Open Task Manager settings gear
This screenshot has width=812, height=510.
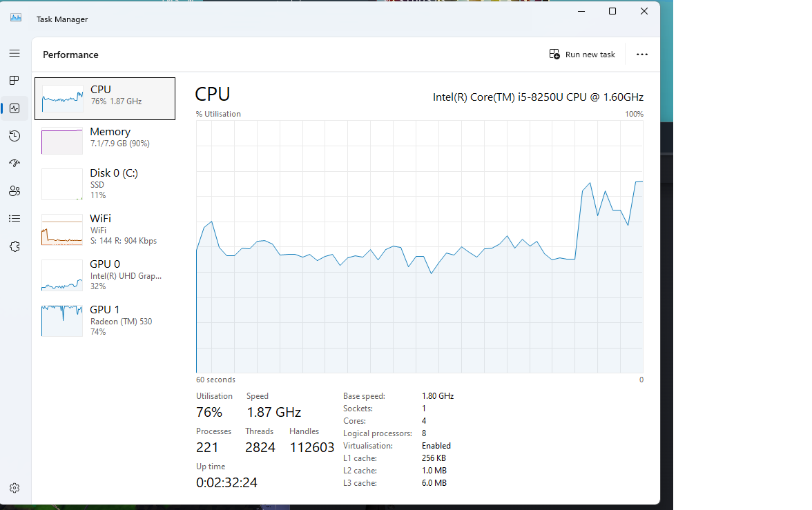tap(14, 488)
